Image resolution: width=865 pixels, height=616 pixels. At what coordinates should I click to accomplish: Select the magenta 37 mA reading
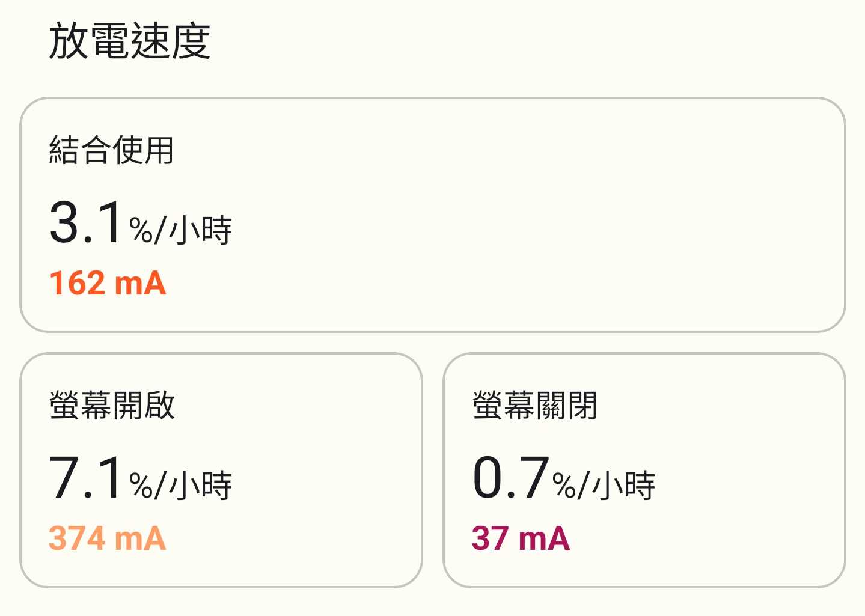[521, 538]
